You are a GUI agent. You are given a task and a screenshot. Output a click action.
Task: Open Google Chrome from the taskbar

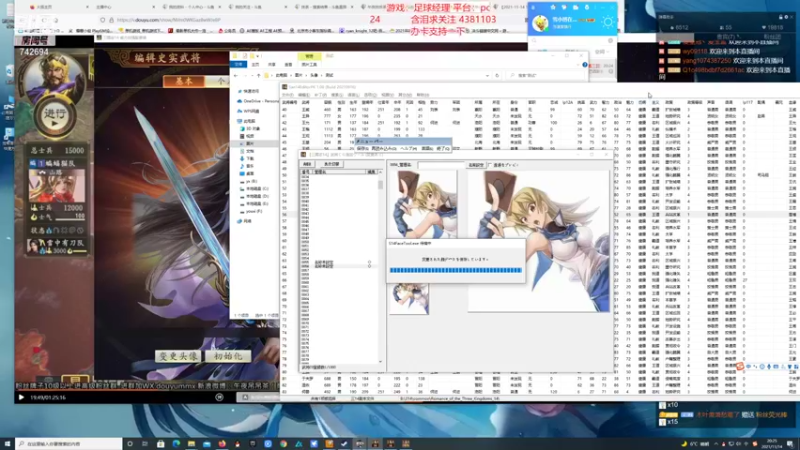click(x=283, y=444)
